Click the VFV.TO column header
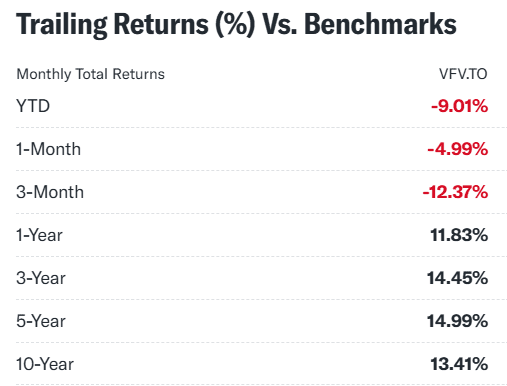Image resolution: width=507 pixels, height=386 pixels. [463, 74]
